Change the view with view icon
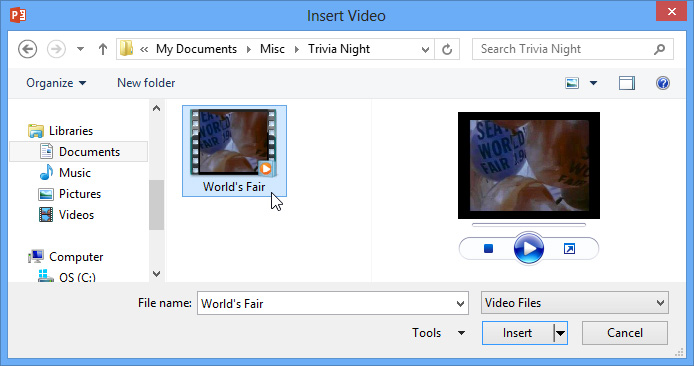 click(x=572, y=83)
